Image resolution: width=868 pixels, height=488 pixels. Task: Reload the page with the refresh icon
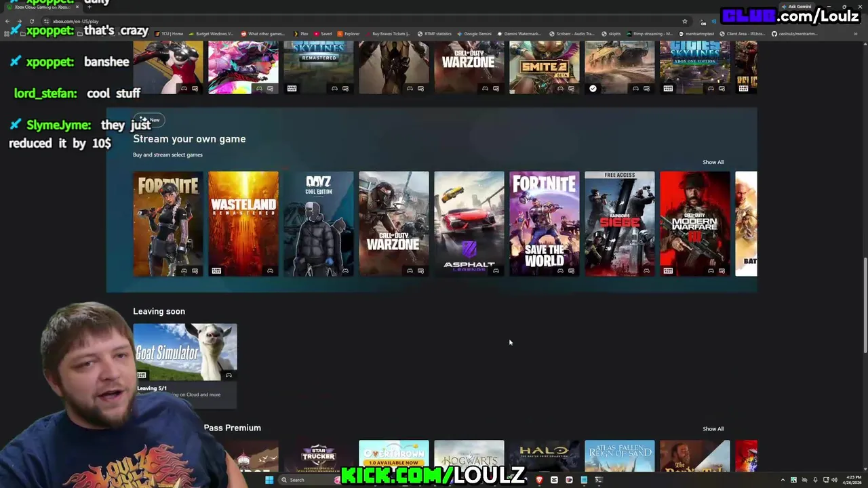click(32, 21)
